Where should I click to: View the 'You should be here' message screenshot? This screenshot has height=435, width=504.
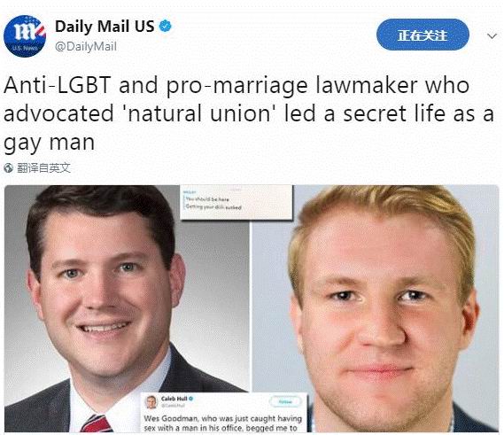click(236, 203)
